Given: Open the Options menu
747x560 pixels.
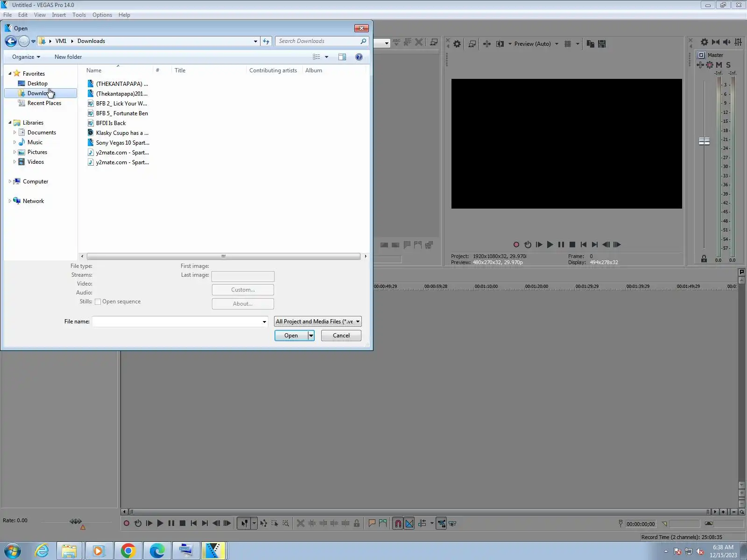Looking at the screenshot, I should [x=102, y=15].
